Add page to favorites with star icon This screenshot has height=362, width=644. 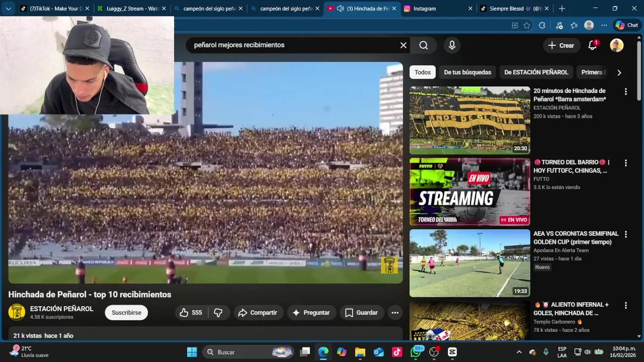click(527, 25)
